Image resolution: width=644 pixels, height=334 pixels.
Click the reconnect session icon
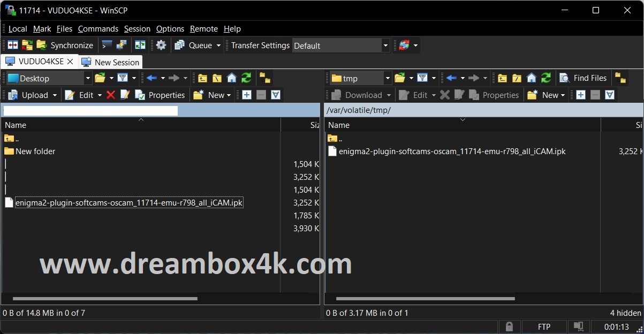(x=404, y=45)
